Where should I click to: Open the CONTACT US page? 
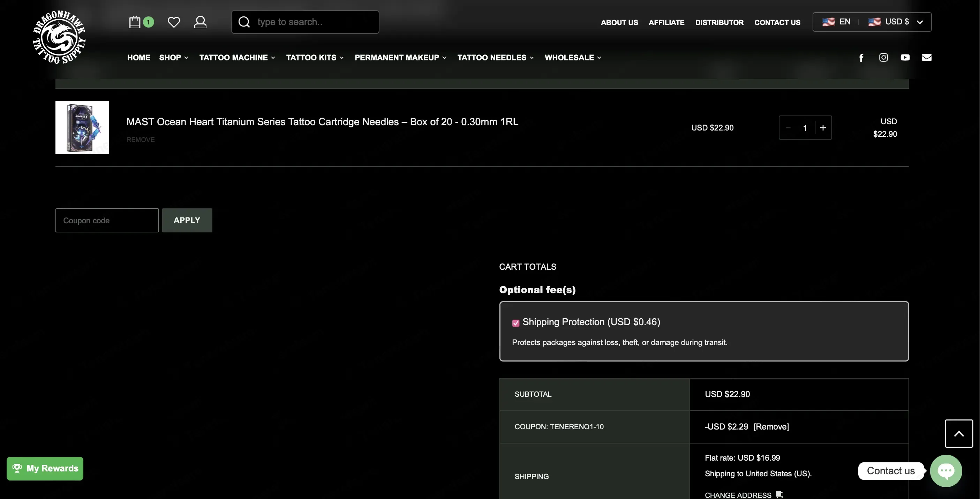tap(777, 22)
